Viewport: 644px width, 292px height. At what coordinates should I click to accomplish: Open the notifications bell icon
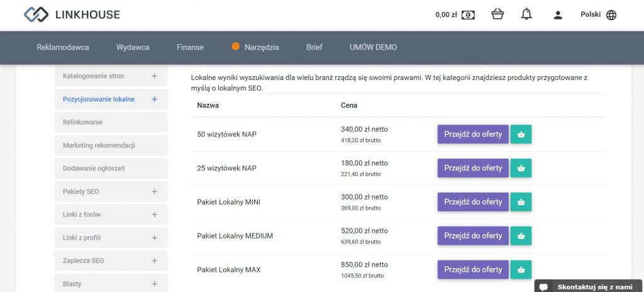[526, 14]
